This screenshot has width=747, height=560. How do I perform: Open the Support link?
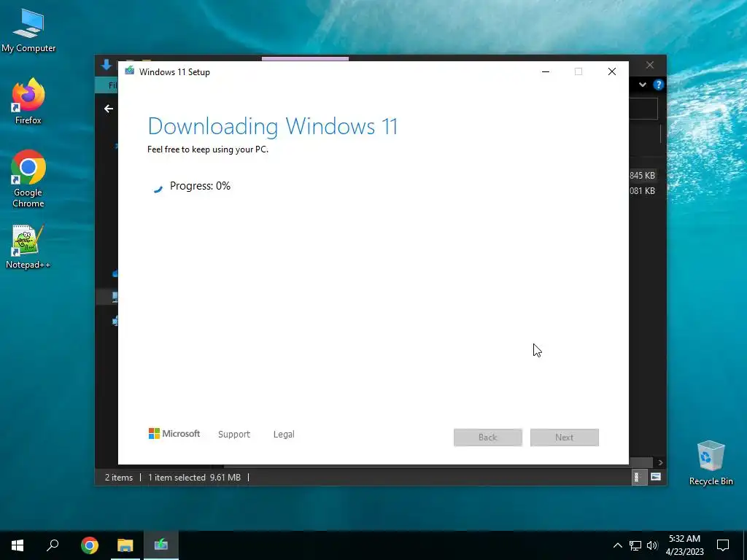pyautogui.click(x=234, y=435)
